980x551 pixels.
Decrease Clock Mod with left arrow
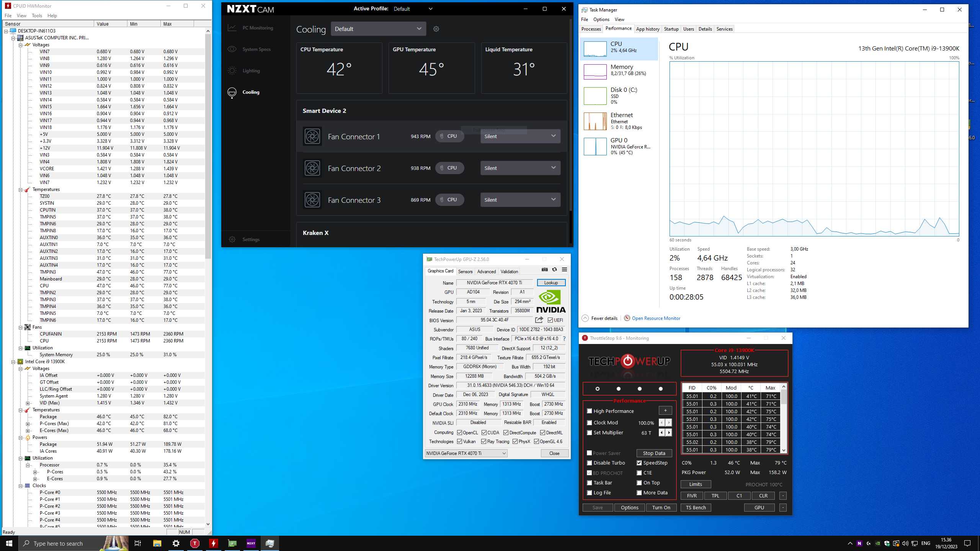(x=662, y=423)
